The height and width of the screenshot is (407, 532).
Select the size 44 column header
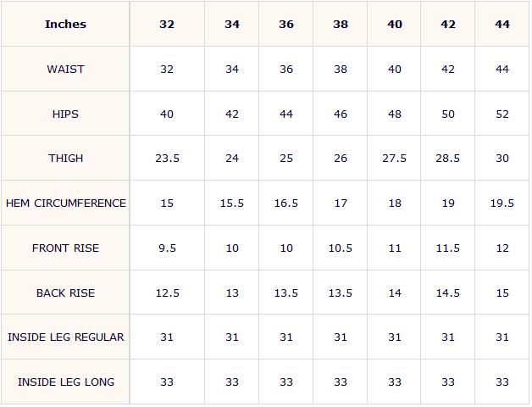502,24
